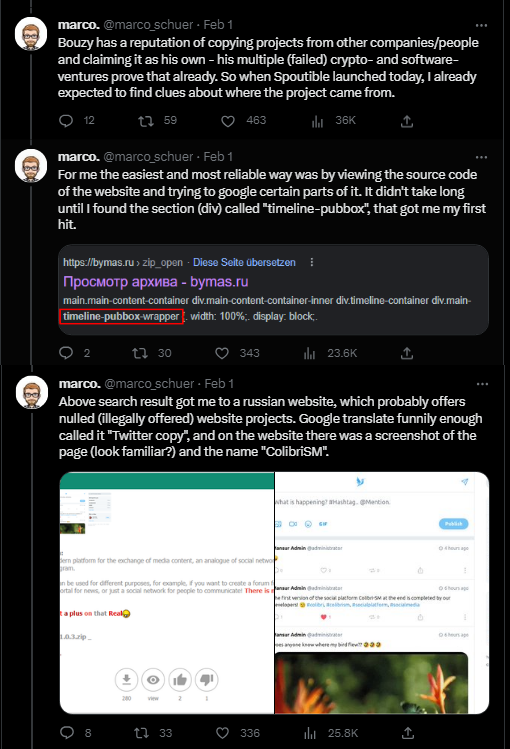510x749 pixels.
Task: Open more options on the second tweet
Action: pos(481,157)
